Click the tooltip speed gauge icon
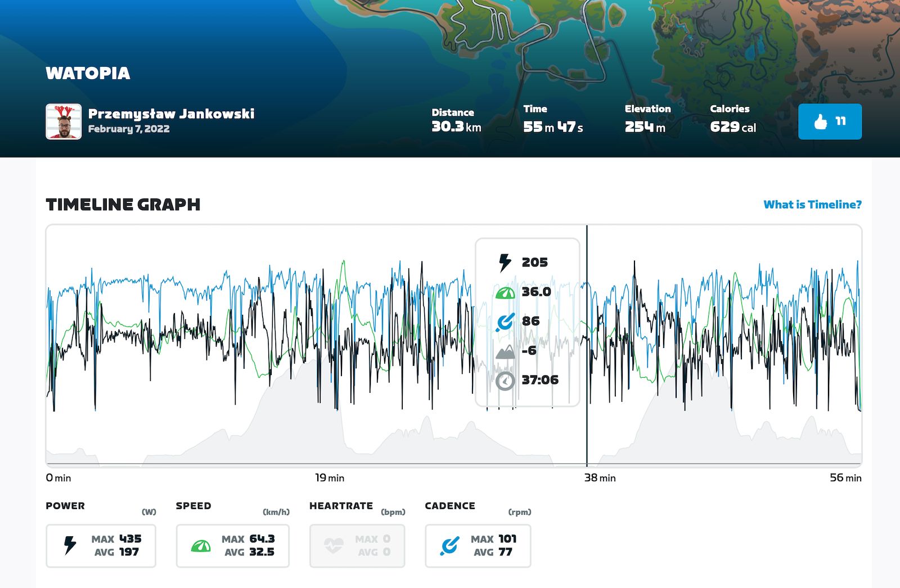Image resolution: width=900 pixels, height=588 pixels. [x=505, y=292]
